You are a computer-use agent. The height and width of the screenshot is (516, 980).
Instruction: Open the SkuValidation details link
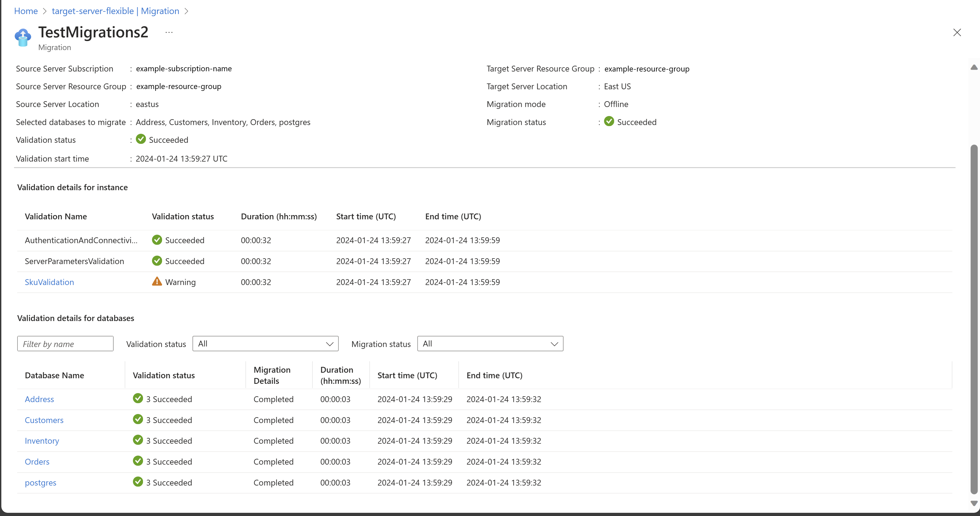[50, 282]
